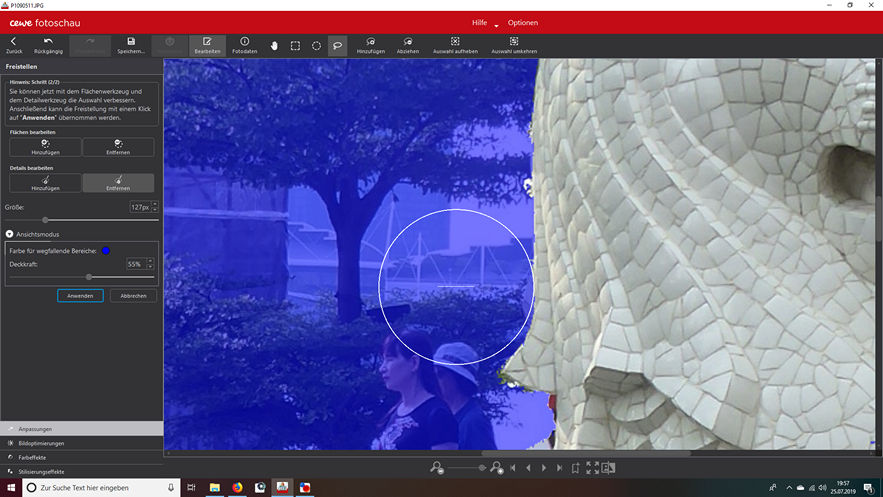Image resolution: width=883 pixels, height=497 pixels.
Task: Switch to Hinzufügen under Details bearbeiten
Action: 45,183
